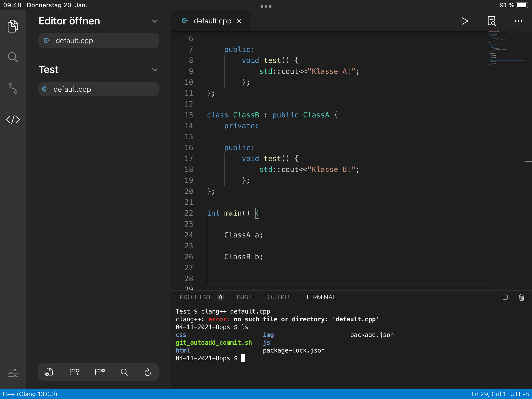Create a new file with add-file icon
The height and width of the screenshot is (399, 532).
49,372
